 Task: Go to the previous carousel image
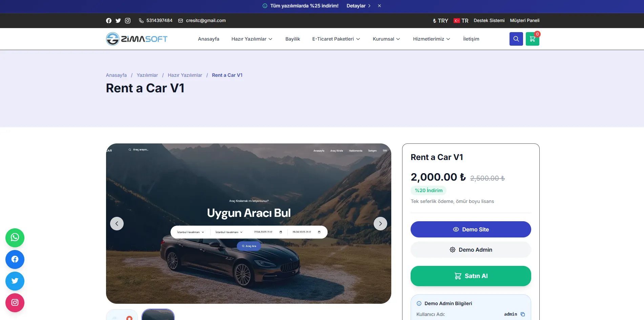117,224
